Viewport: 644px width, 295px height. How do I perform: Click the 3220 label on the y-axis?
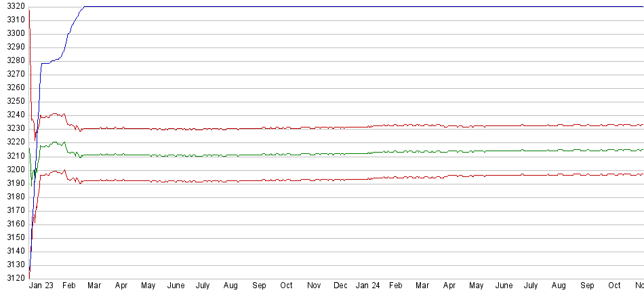16,142
